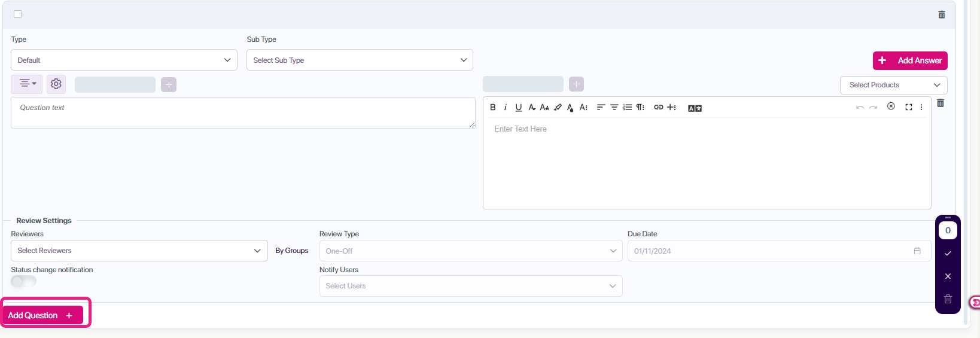Click the Add Answer button
Viewport: 980px width, 338px height.
click(910, 60)
